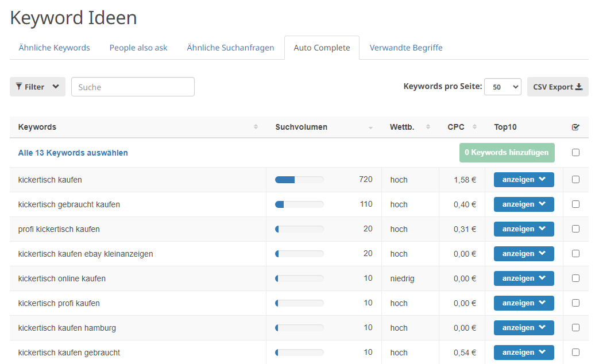Click the volume bar for kickertisch gebraucht kaufen
Screen dimensions: 599x364
click(299, 204)
